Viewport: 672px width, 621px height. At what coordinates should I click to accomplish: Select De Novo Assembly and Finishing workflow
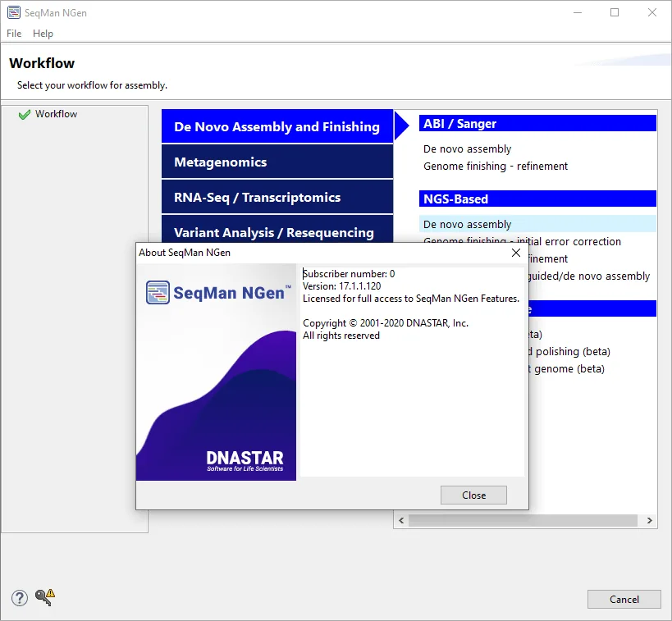pos(277,126)
